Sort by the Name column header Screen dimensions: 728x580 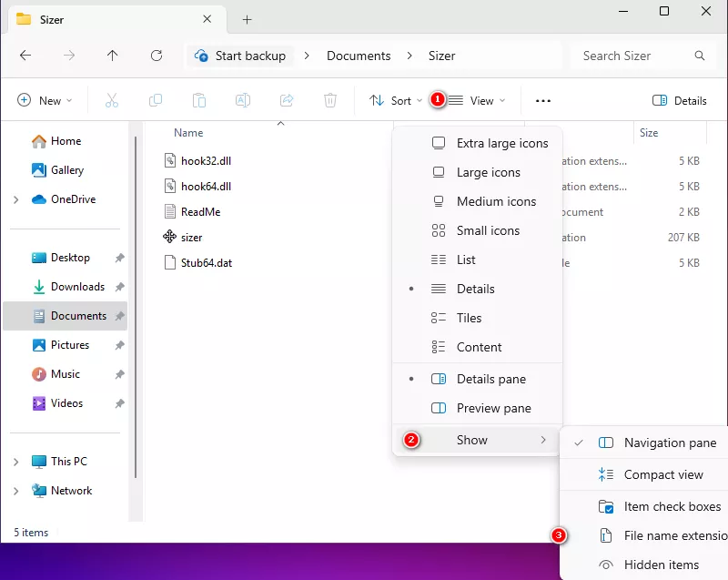click(x=188, y=133)
